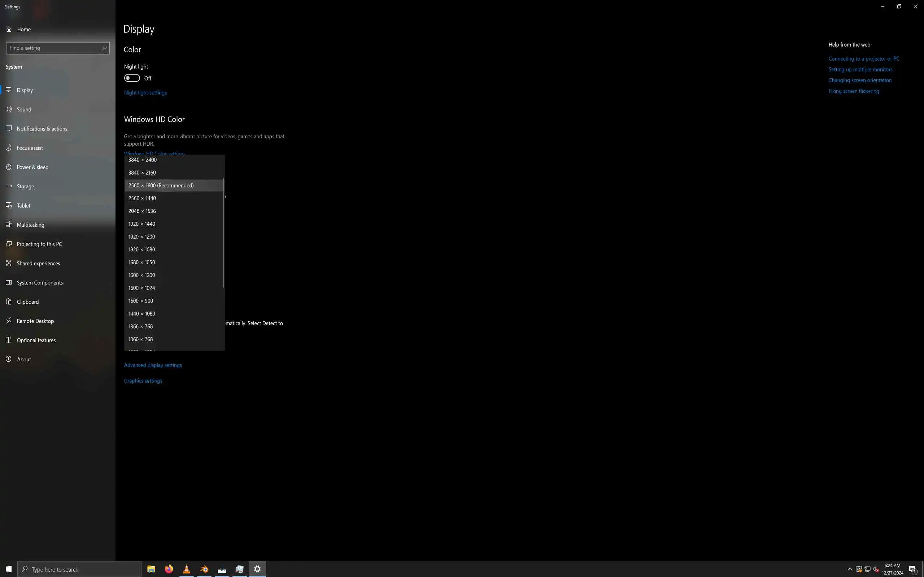
Task: Open Firefox from the taskbar
Action: [169, 569]
